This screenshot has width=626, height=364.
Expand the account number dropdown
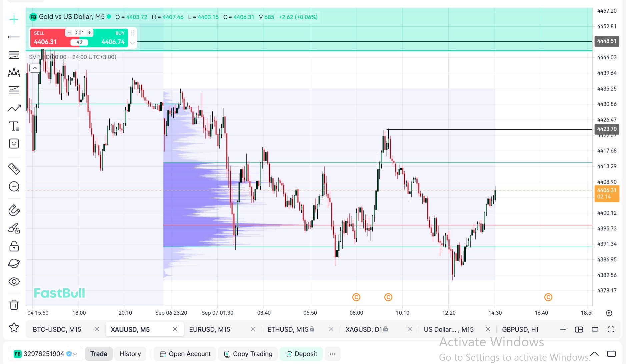pos(75,354)
